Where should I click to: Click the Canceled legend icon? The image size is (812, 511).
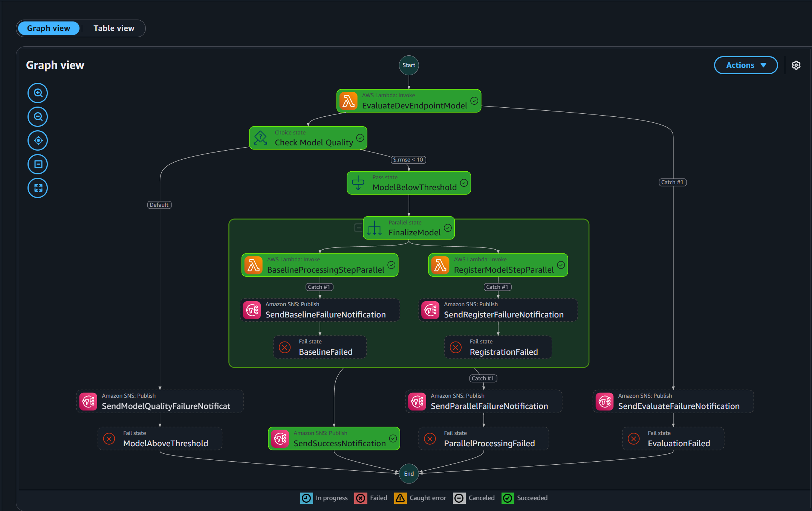pyautogui.click(x=459, y=498)
